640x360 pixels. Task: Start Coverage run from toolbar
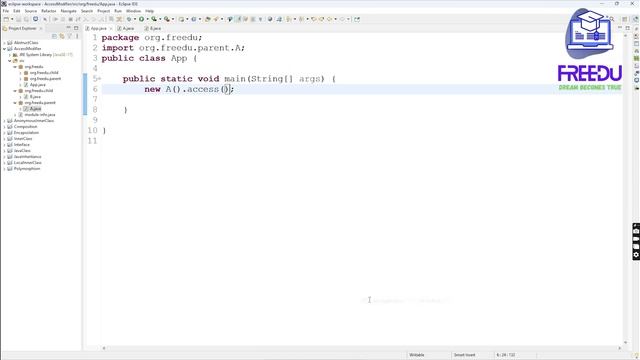pyautogui.click(x=154, y=19)
